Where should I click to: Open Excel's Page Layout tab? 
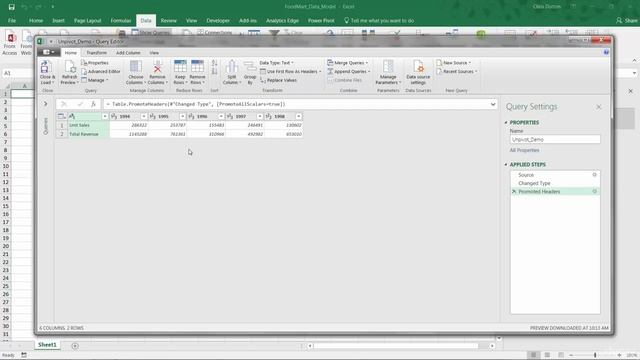pos(87,20)
